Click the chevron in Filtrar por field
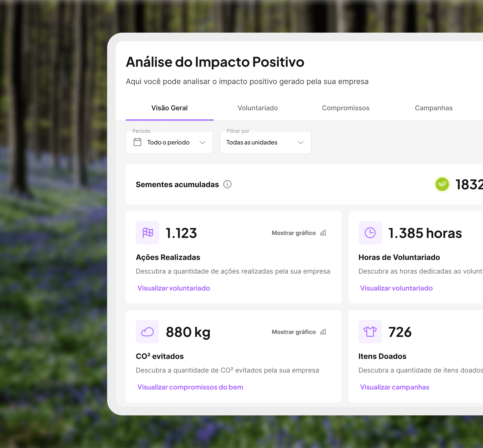483x448 pixels. 300,142
